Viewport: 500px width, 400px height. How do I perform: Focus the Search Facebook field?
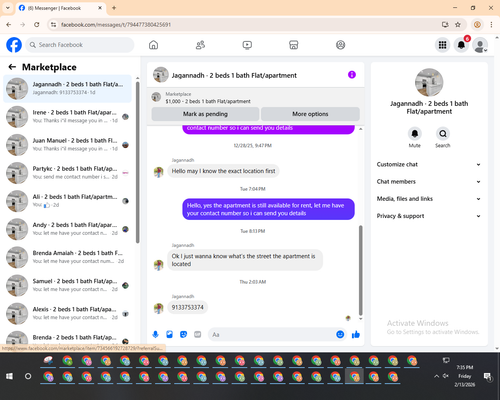pos(80,45)
